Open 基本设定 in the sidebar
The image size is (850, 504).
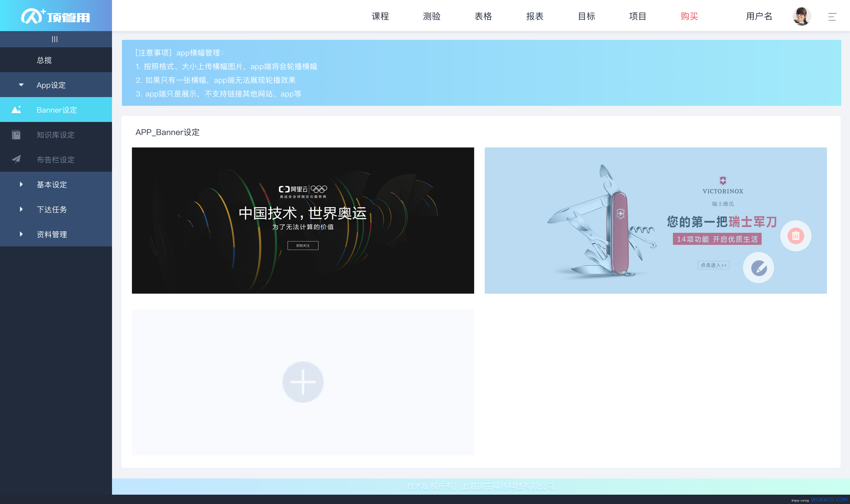click(x=56, y=184)
